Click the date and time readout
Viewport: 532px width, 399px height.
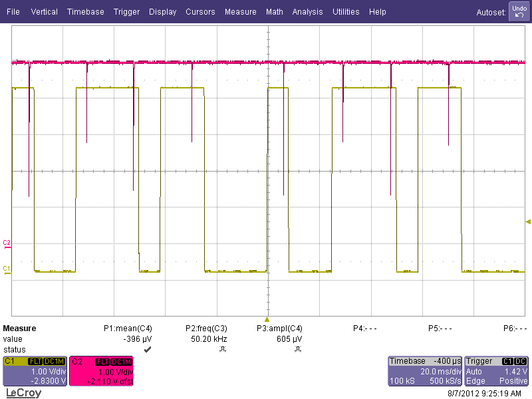coord(484,394)
